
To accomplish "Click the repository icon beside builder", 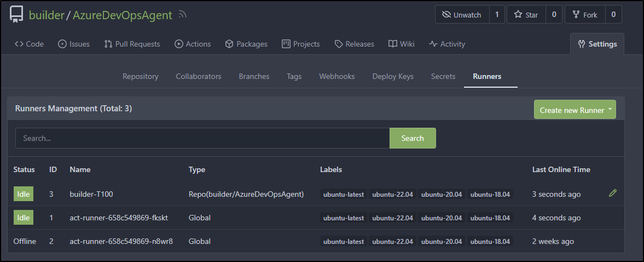I will [16, 14].
